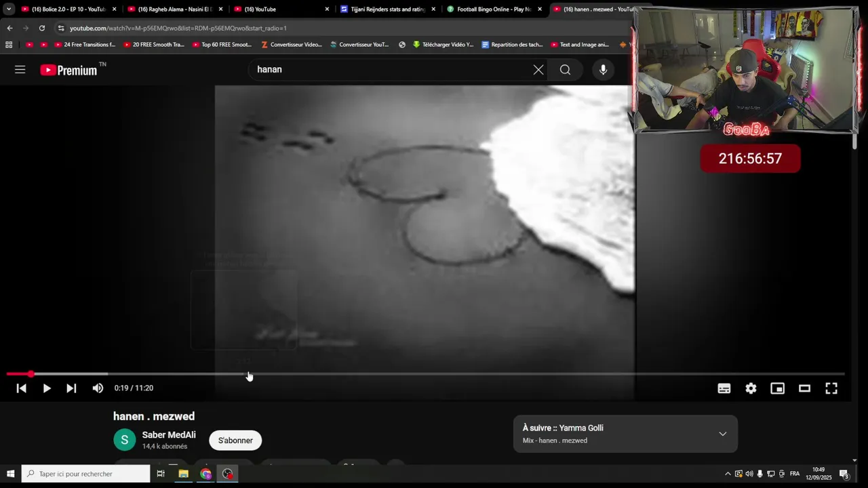Open '20 FREE Smooth Tra...' bookmark
This screenshot has width=868, height=488.
[154, 45]
